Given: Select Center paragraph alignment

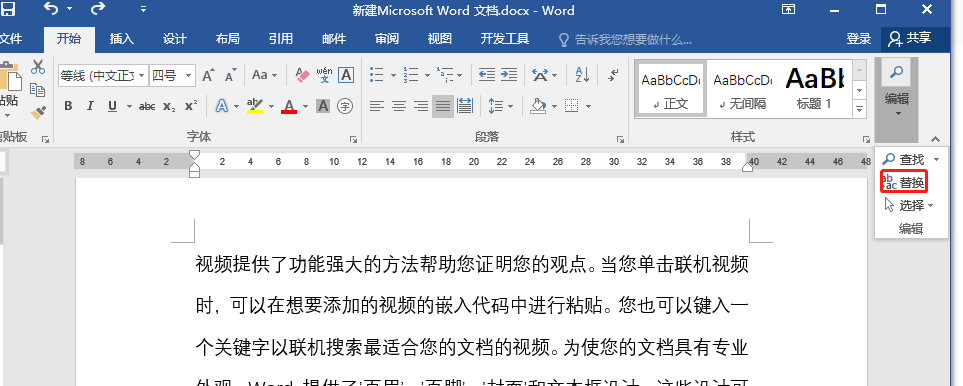Looking at the screenshot, I should coord(399,106).
